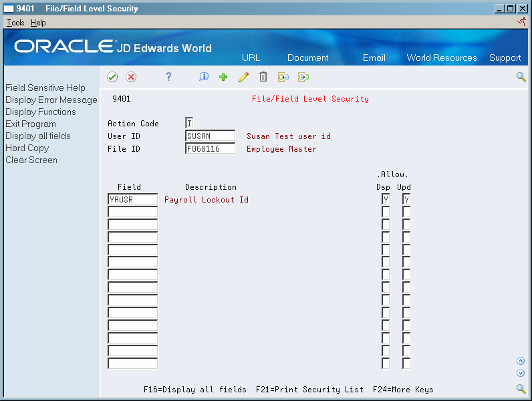The height and width of the screenshot is (401, 532).
Task: Click the bottom-right magnifying glass icon
Action: pos(521,389)
